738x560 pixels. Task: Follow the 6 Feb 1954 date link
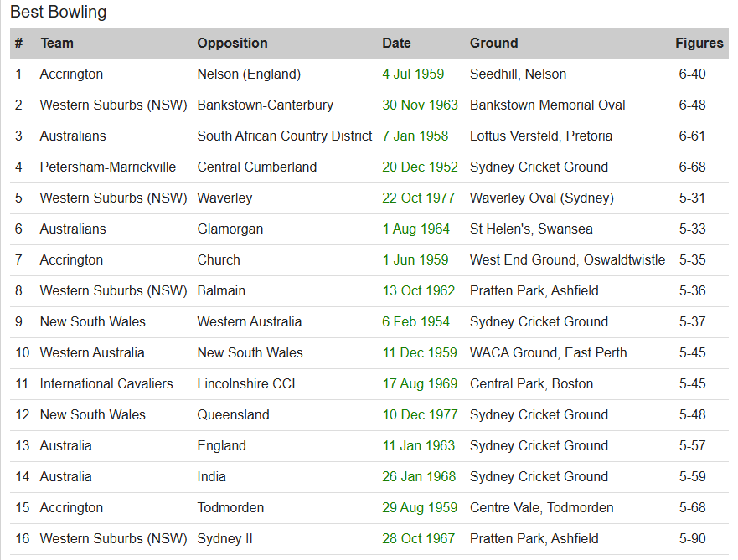(415, 321)
